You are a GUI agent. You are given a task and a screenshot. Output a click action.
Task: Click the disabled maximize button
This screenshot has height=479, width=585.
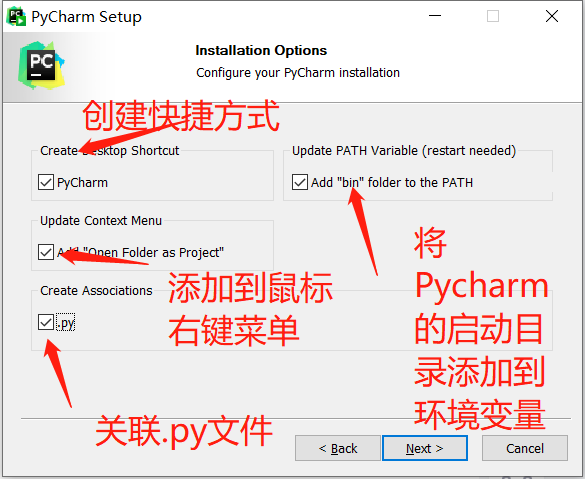click(493, 16)
